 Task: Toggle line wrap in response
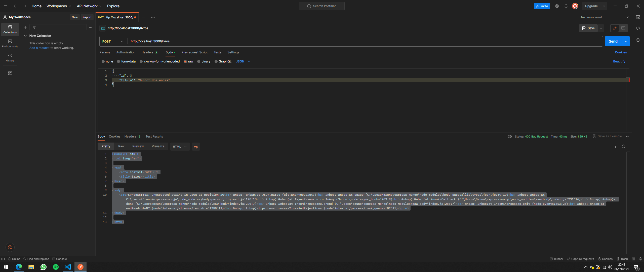click(196, 147)
